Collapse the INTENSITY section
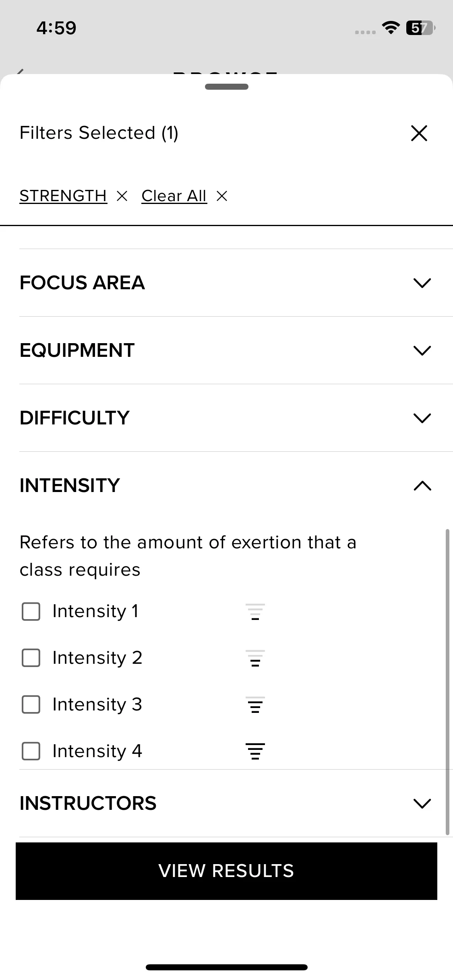 pyautogui.click(x=422, y=486)
